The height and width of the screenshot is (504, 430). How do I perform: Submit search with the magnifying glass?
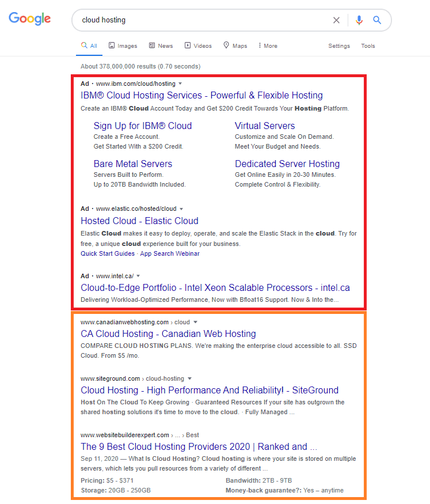(377, 20)
